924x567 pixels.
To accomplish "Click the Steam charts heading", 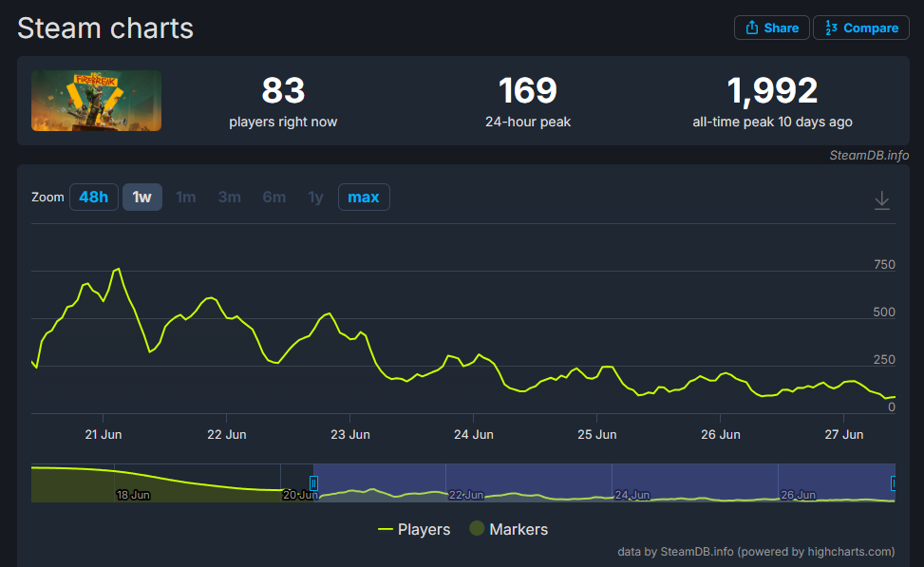I will pos(105,28).
